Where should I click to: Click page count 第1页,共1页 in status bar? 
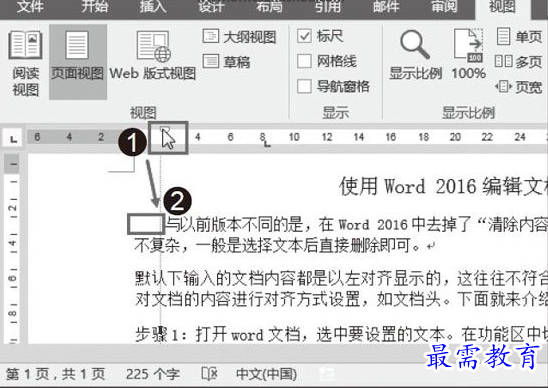(x=56, y=374)
